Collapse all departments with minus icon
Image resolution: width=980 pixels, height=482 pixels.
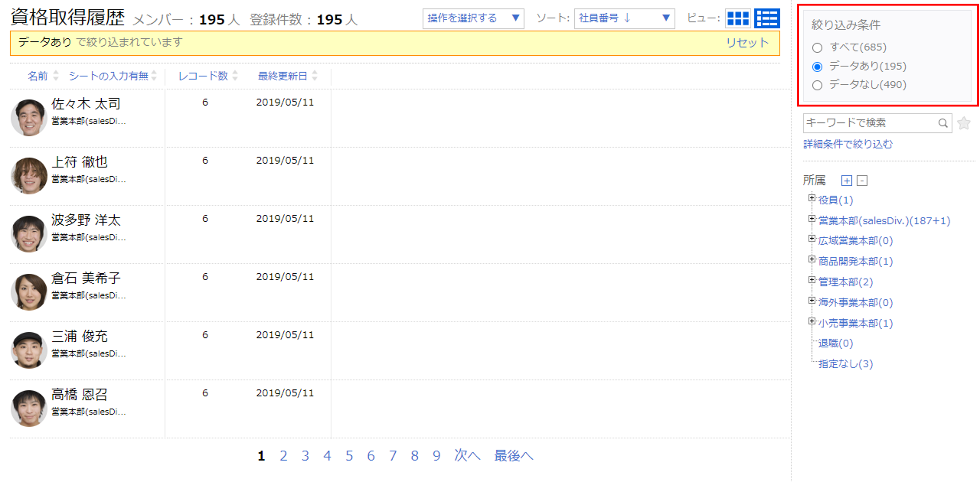[862, 181]
